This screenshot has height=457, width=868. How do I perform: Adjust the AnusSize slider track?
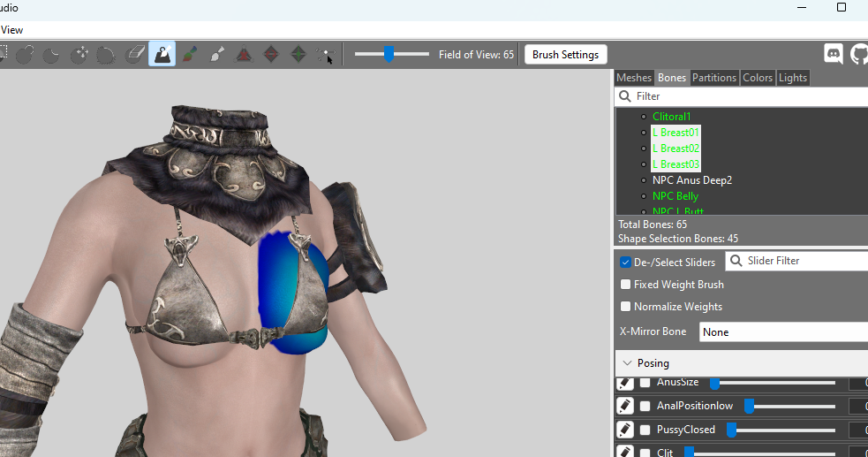(x=773, y=382)
